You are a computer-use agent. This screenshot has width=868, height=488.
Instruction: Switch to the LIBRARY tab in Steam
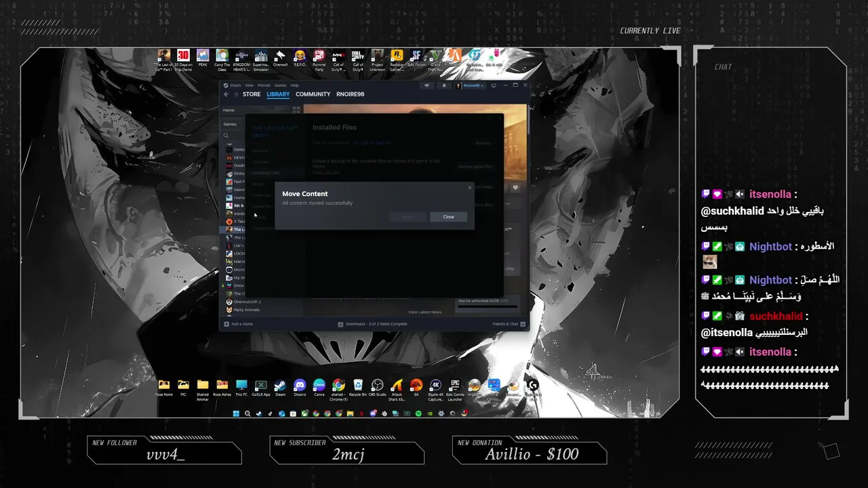278,94
